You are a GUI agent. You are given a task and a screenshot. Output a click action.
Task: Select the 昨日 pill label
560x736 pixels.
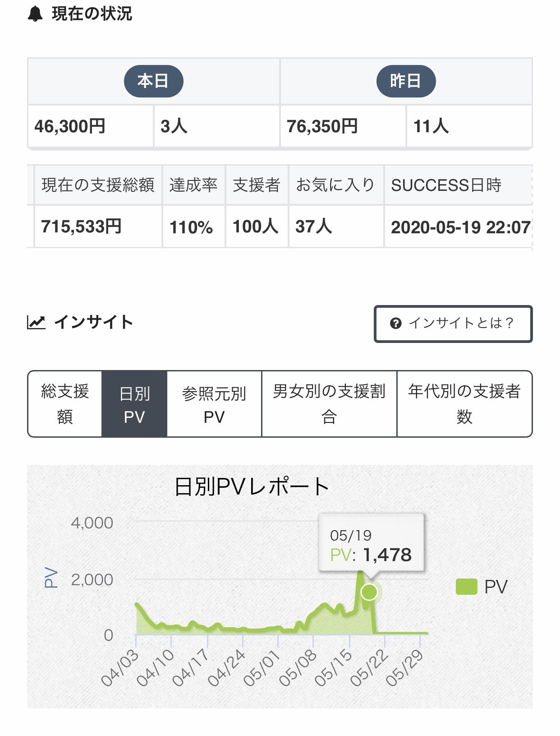(x=406, y=81)
